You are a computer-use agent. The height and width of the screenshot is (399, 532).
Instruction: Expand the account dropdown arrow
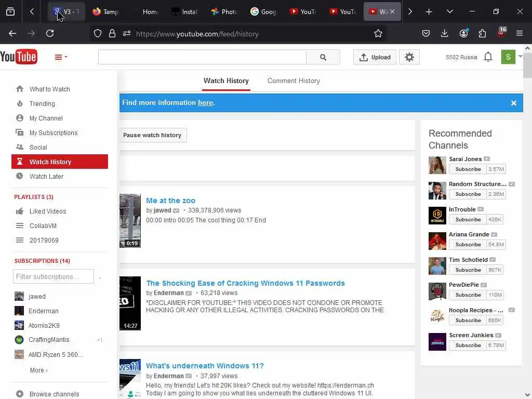[520, 56]
